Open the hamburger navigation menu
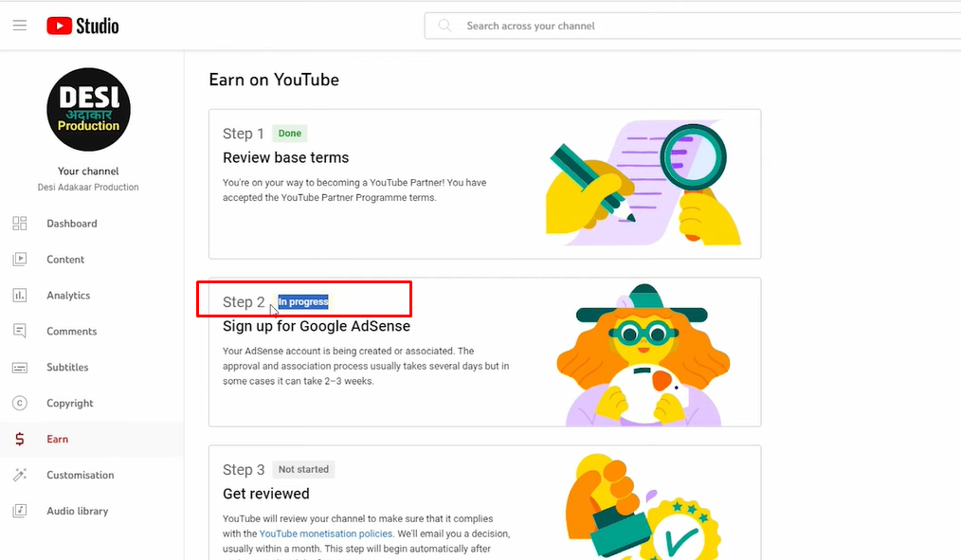Screen dimensions: 961x560 (x=19, y=26)
